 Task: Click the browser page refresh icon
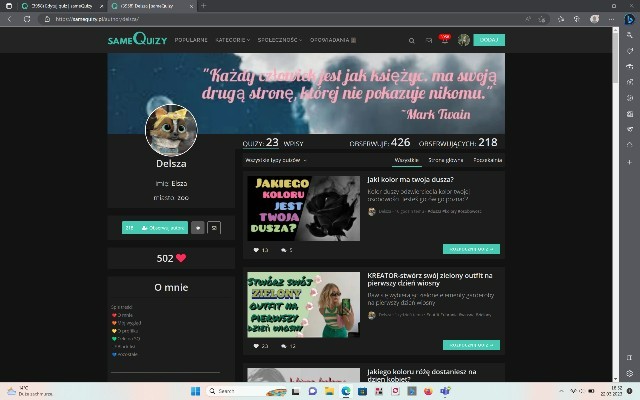point(26,19)
